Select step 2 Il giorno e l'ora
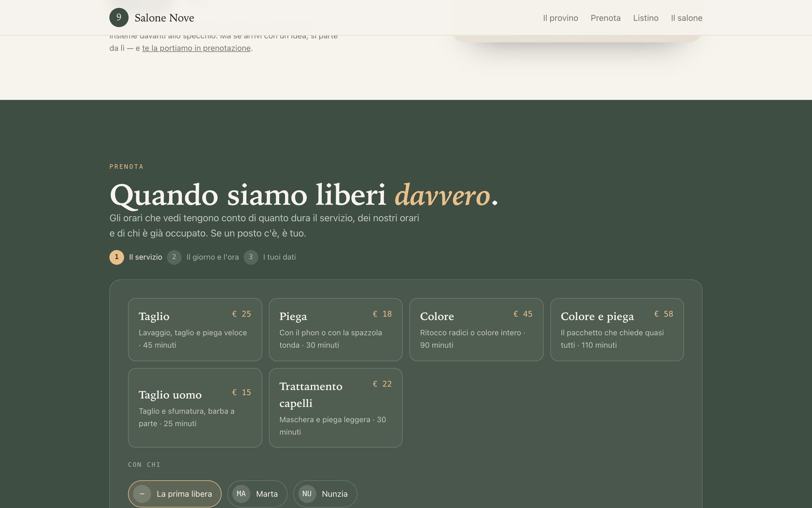Viewport: 812px width, 508px height. click(203, 257)
